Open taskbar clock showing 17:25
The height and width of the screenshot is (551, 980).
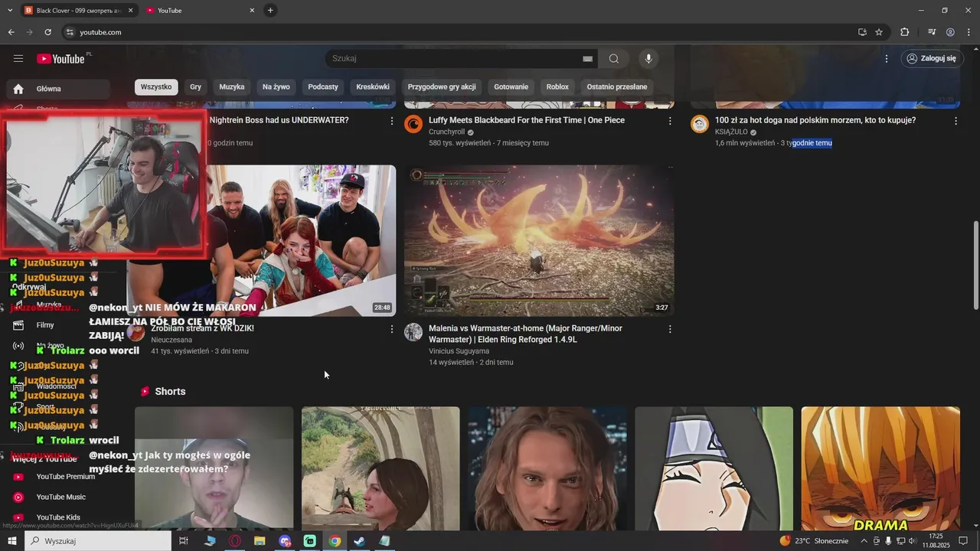935,541
